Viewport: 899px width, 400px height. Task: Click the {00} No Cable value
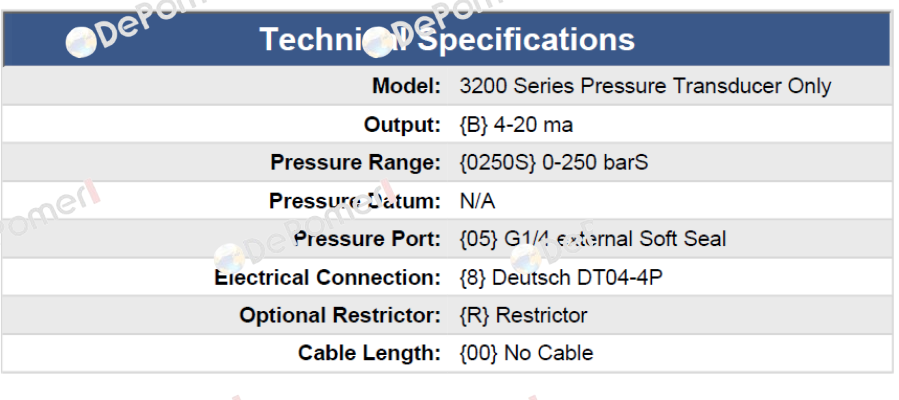tap(526, 353)
